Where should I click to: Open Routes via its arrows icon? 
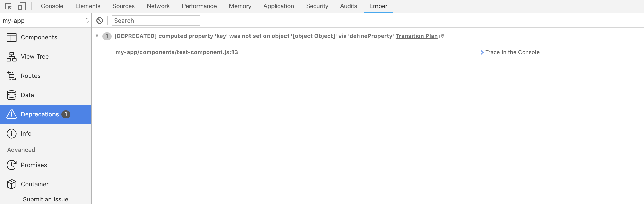(12, 76)
